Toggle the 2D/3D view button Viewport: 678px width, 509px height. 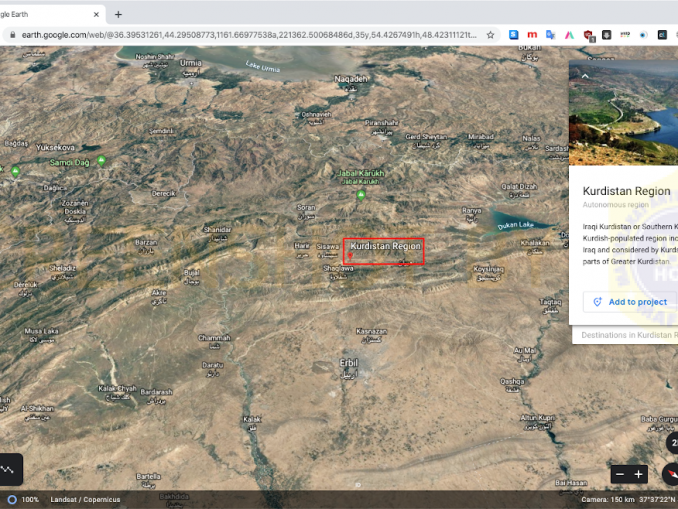[x=672, y=443]
